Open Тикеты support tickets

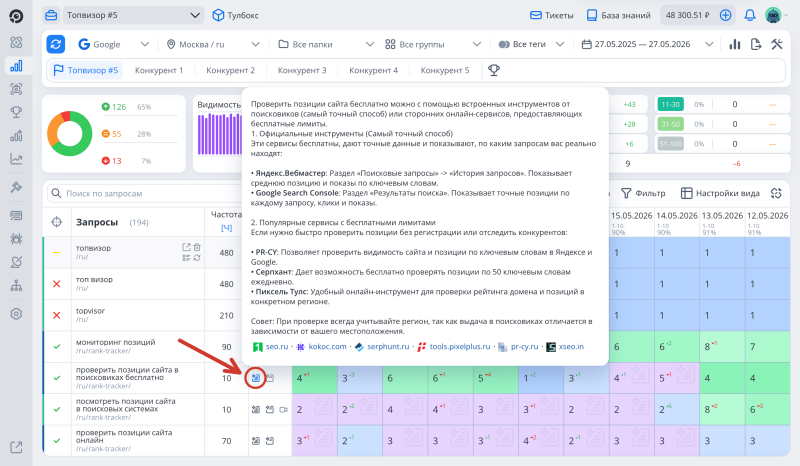pos(552,15)
